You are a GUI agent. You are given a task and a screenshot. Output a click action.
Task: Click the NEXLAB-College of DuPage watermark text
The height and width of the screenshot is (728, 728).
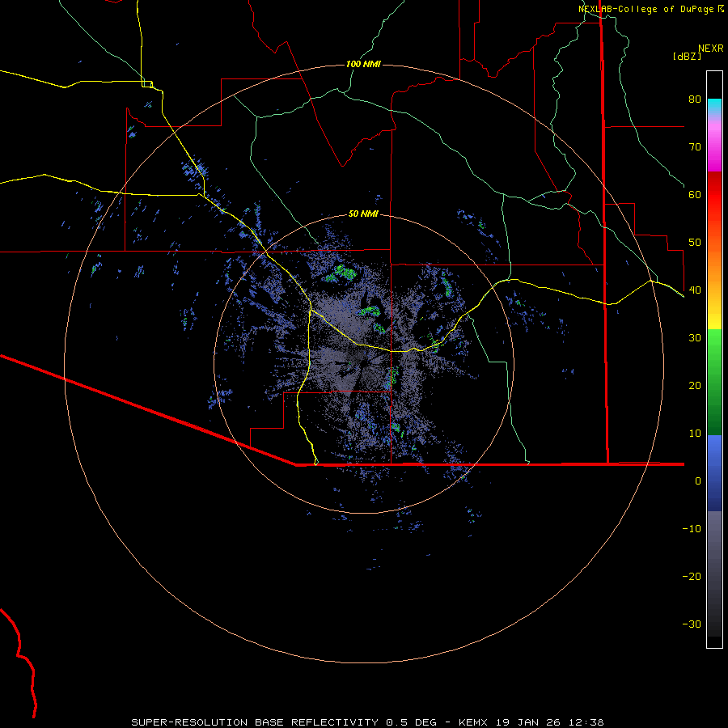point(650,9)
